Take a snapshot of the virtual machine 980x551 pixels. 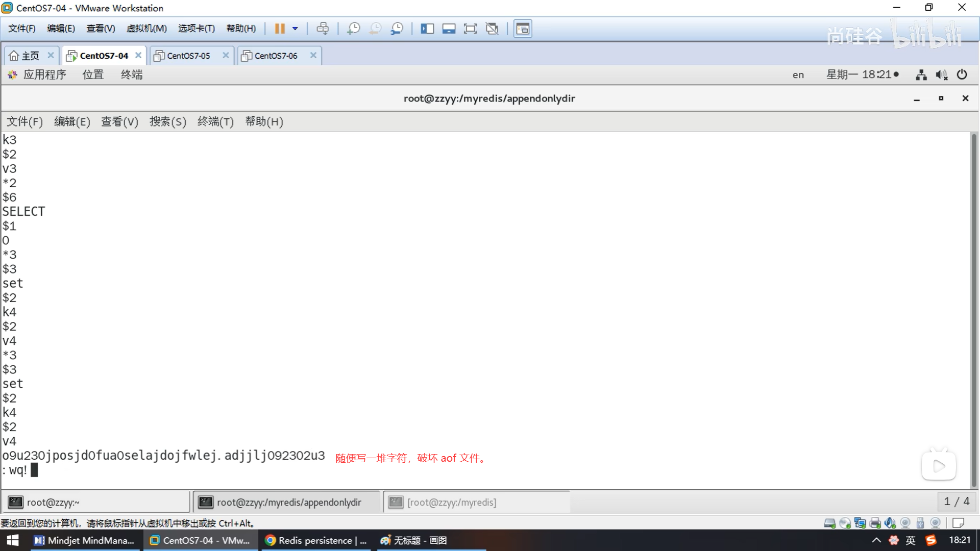(x=353, y=29)
